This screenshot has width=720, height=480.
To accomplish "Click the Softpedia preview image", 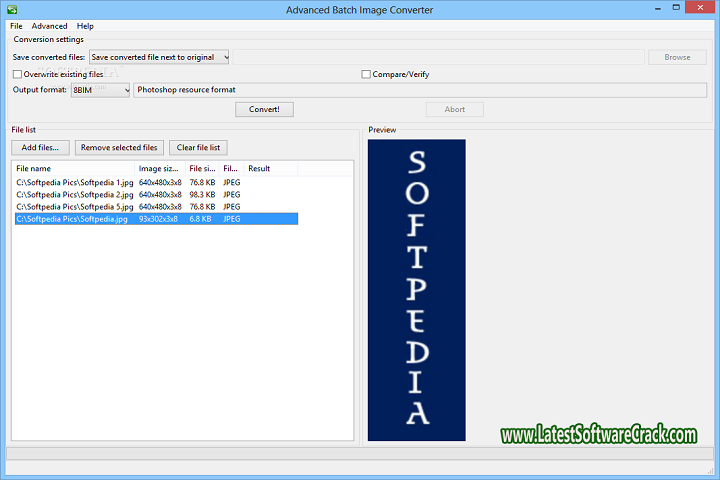I will click(x=416, y=289).
